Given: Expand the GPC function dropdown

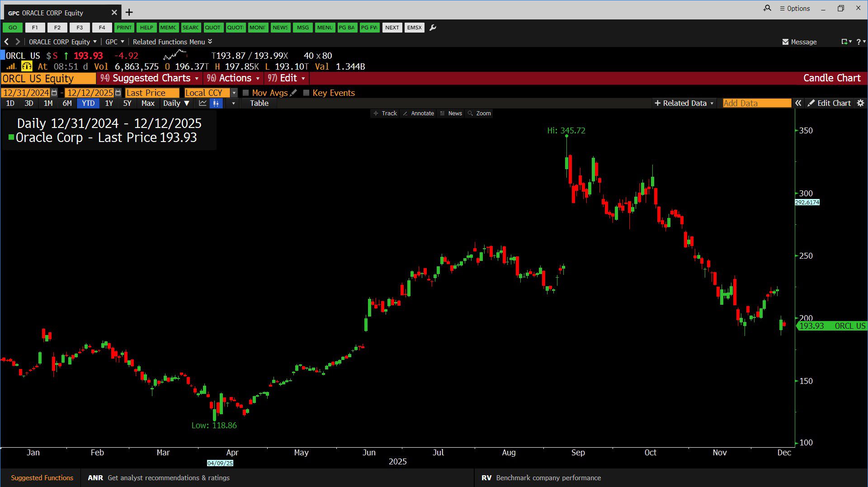Looking at the screenshot, I should coord(115,42).
